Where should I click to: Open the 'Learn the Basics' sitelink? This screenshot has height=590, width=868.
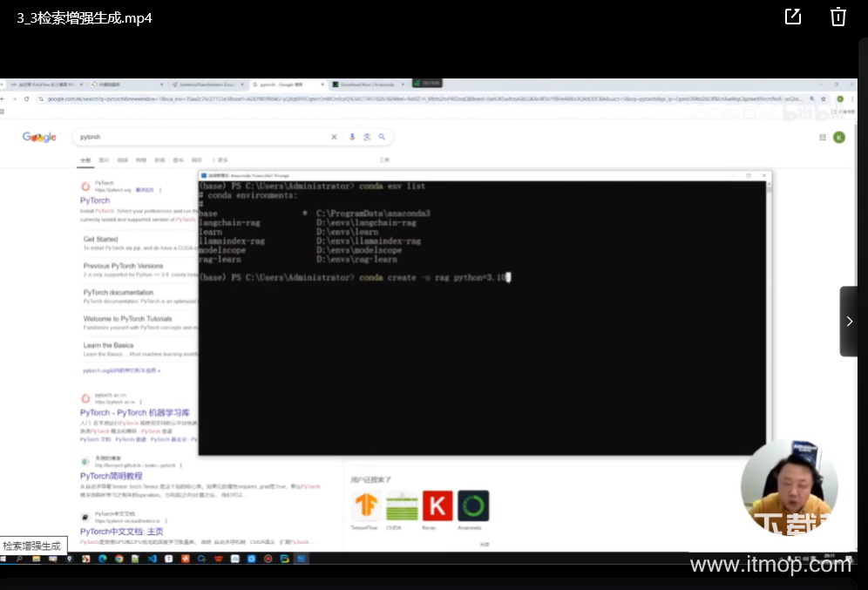108,345
